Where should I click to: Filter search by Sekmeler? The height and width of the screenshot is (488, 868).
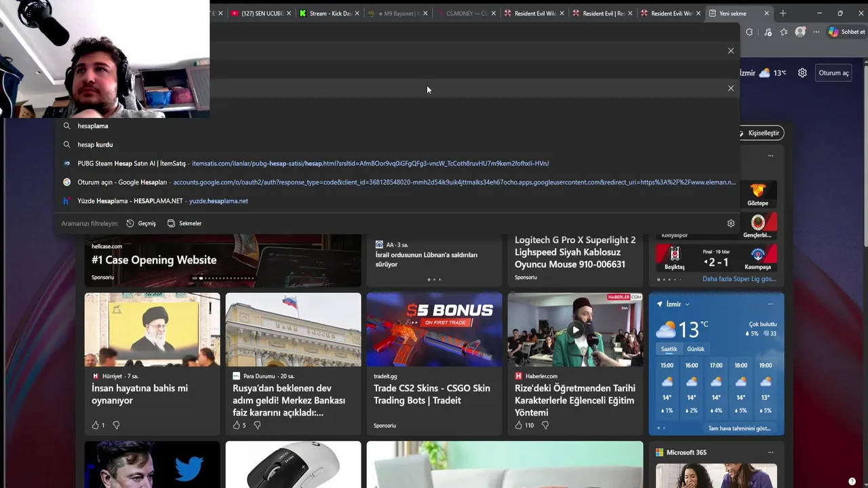[184, 223]
